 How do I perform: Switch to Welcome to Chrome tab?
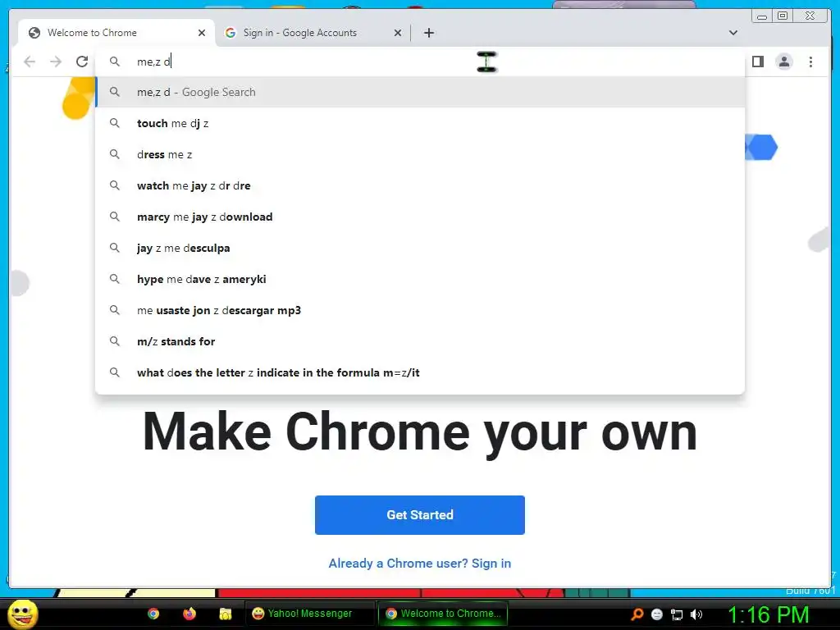point(116,33)
